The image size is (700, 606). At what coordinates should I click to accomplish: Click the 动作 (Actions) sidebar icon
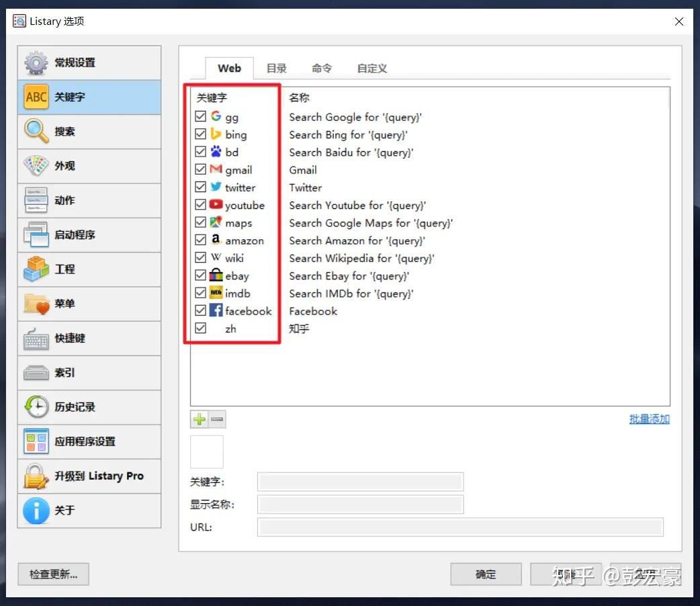click(36, 200)
